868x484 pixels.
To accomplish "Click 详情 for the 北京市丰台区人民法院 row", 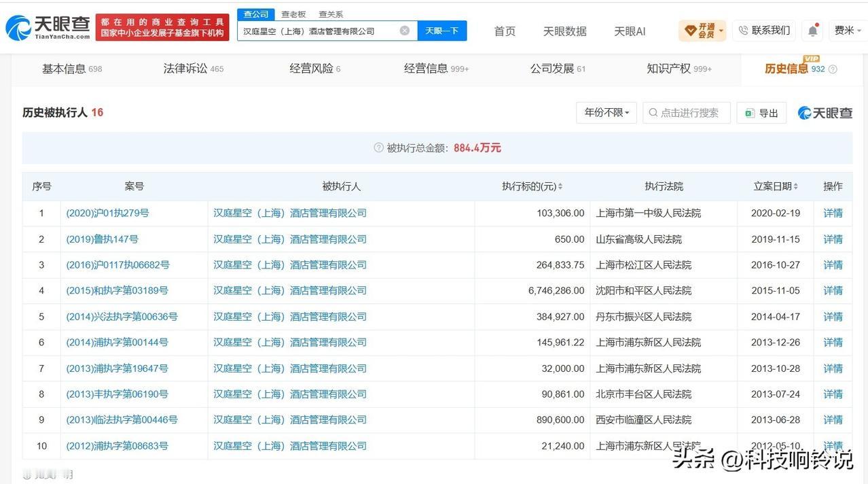I will (x=833, y=394).
